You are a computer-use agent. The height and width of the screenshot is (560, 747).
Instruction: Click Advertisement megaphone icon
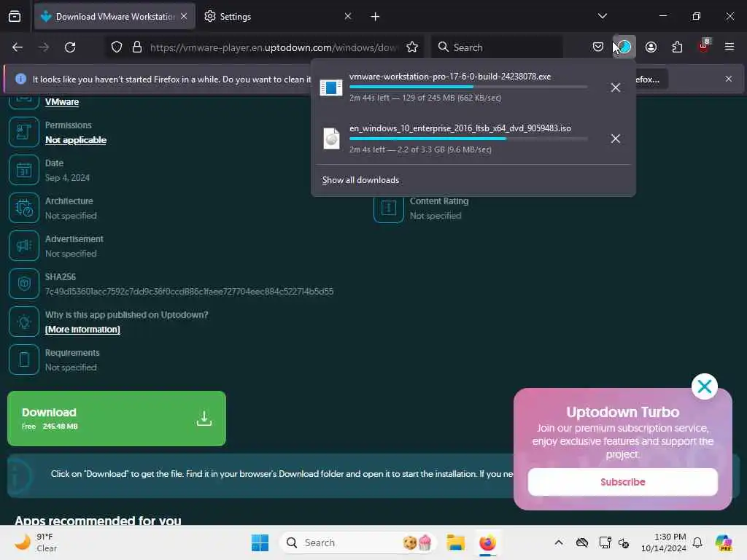(24, 246)
